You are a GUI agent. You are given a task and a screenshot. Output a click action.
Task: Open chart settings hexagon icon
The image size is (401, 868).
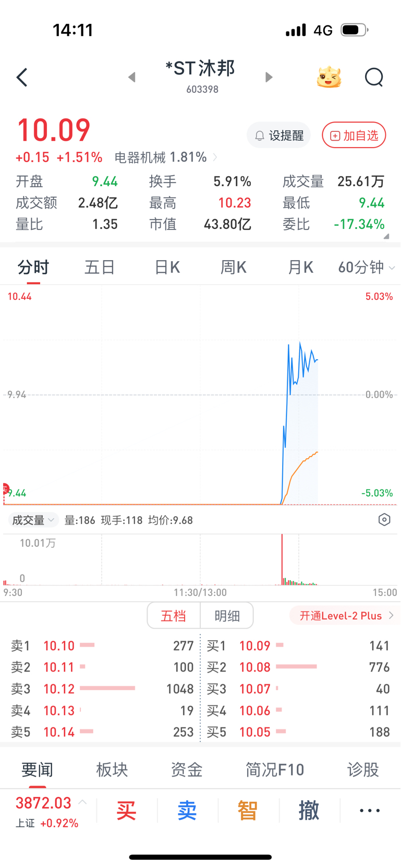pyautogui.click(x=384, y=520)
